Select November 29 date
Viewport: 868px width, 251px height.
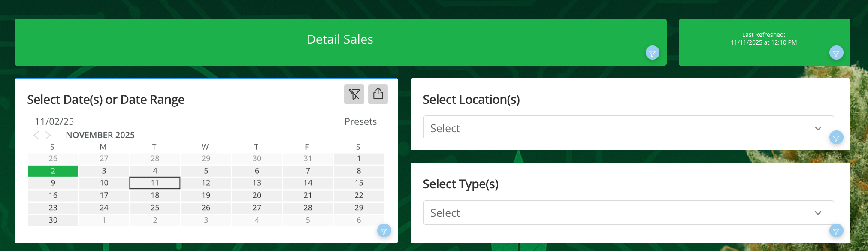coord(359,208)
